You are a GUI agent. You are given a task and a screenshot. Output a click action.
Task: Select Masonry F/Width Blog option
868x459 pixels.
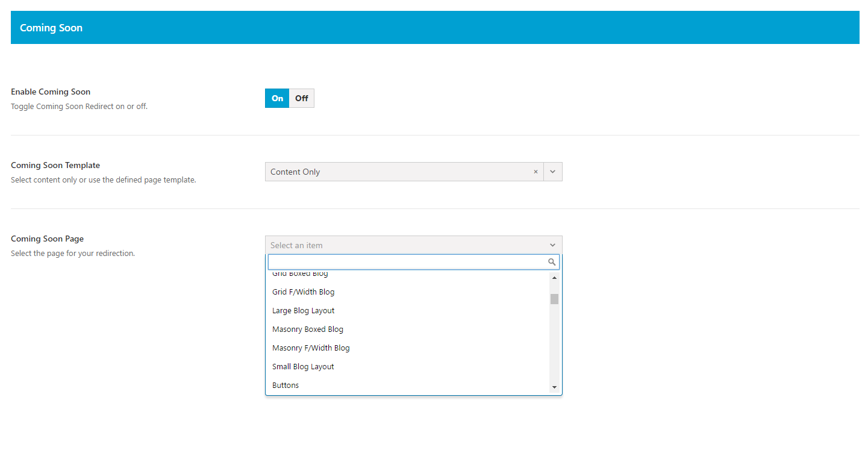click(x=310, y=348)
